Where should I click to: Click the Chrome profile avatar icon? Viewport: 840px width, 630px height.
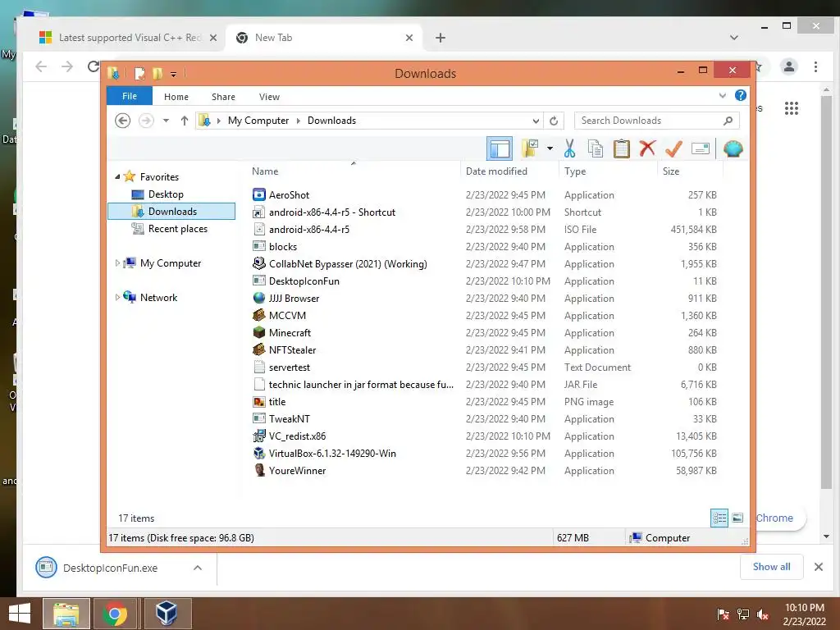pyautogui.click(x=789, y=67)
